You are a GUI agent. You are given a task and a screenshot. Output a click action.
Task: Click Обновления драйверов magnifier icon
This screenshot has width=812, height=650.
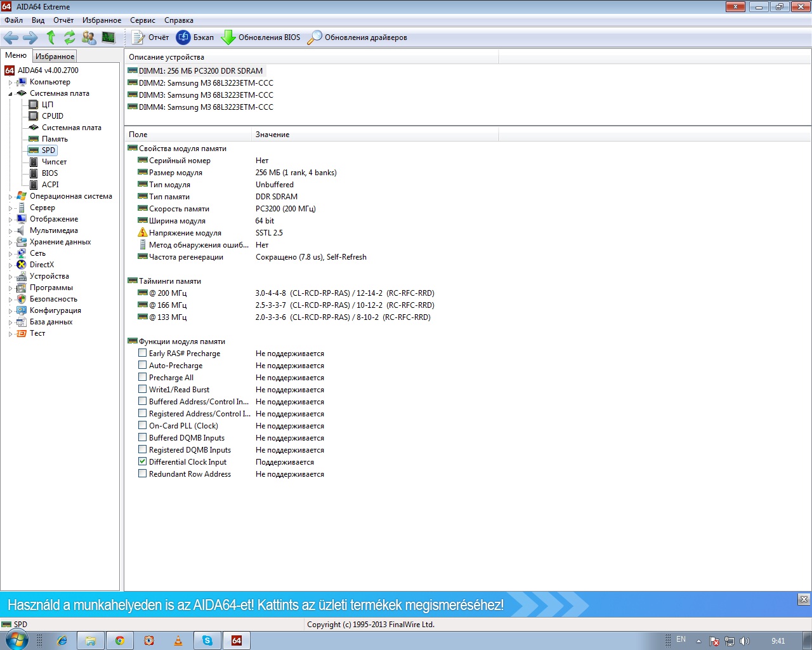pos(315,37)
